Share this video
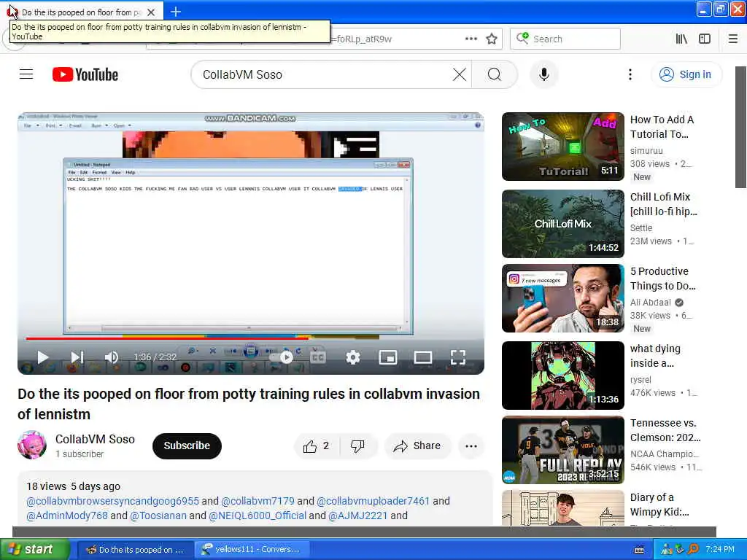 click(x=417, y=446)
